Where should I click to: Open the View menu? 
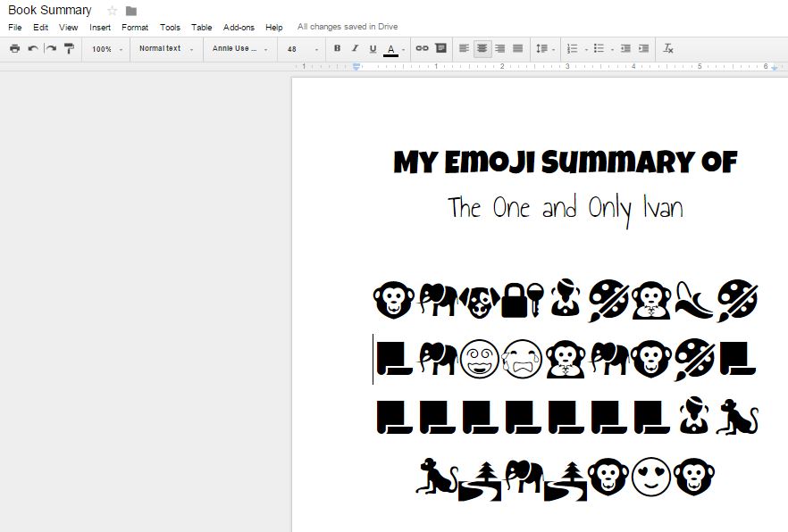click(x=68, y=27)
